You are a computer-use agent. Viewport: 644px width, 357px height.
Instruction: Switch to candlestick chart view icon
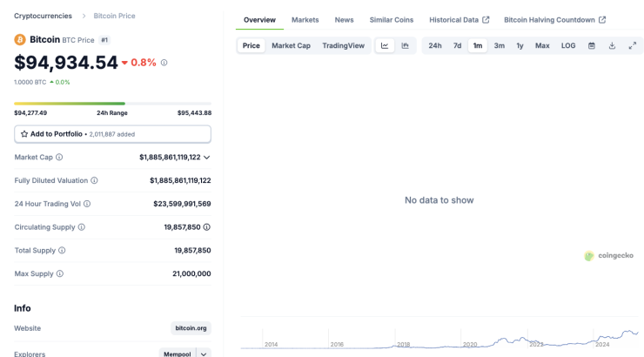405,45
